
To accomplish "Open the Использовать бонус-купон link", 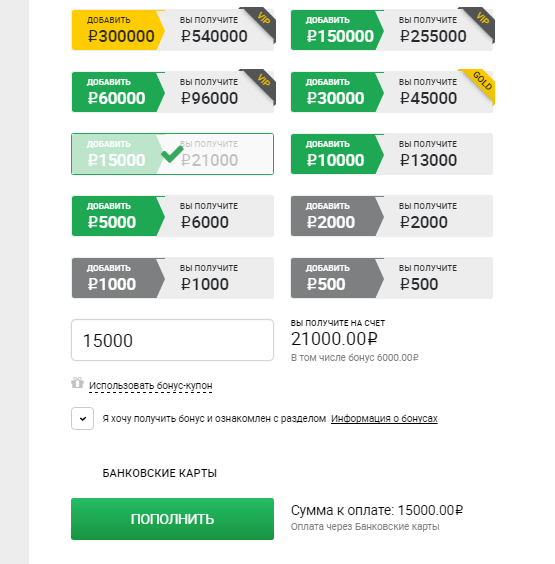I will (151, 386).
